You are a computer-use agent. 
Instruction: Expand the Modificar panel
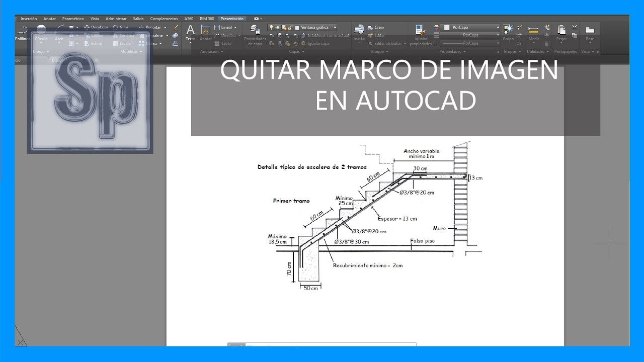[x=131, y=51]
